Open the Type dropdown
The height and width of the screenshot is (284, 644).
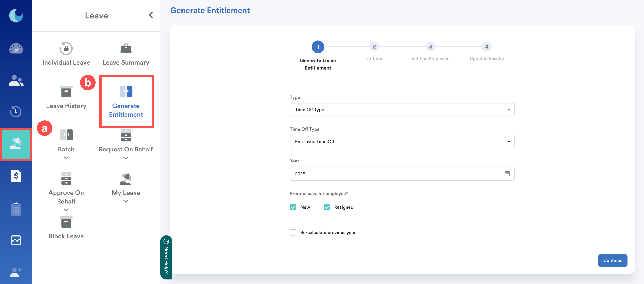(x=402, y=110)
